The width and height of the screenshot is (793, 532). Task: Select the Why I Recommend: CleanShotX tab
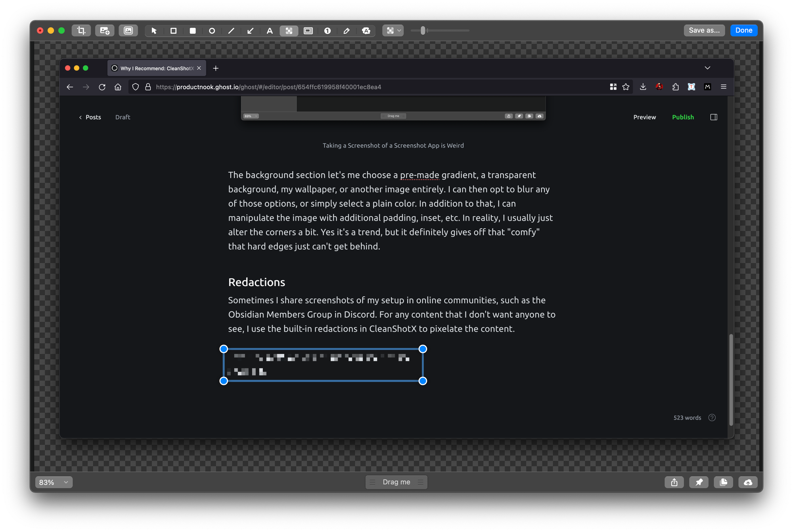tap(157, 68)
